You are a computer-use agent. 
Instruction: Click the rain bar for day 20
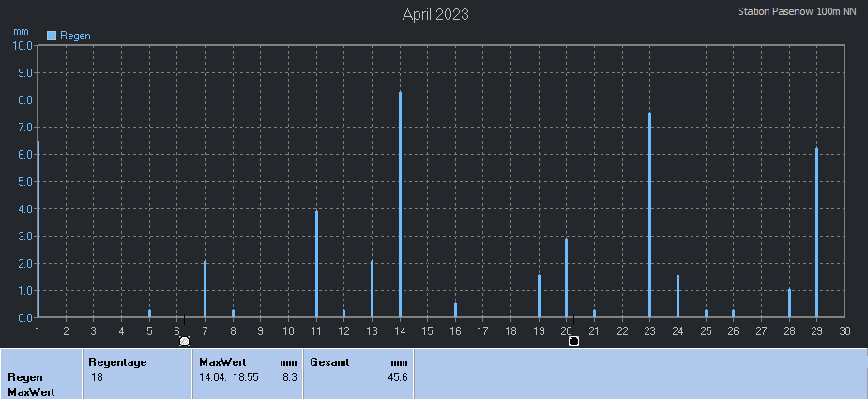point(566,278)
